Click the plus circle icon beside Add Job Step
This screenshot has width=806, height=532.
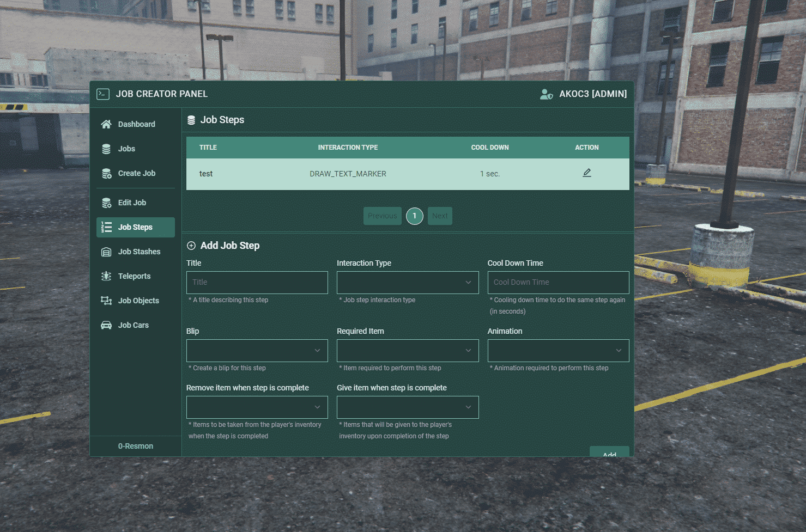(191, 246)
